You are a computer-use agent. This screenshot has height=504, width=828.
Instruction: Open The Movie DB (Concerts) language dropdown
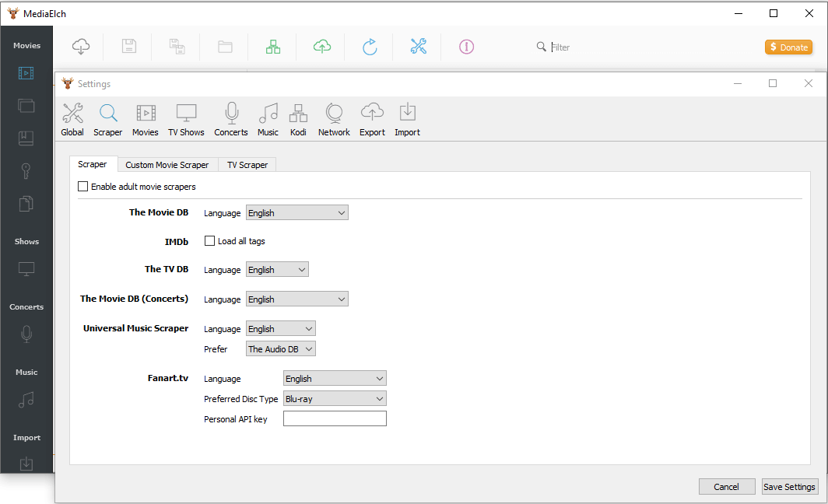(x=296, y=299)
